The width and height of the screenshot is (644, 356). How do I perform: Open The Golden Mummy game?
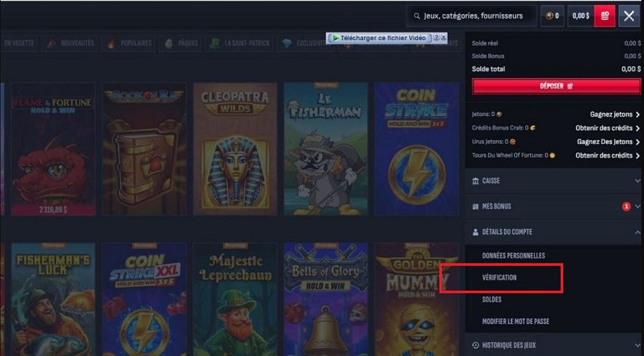[x=416, y=299]
